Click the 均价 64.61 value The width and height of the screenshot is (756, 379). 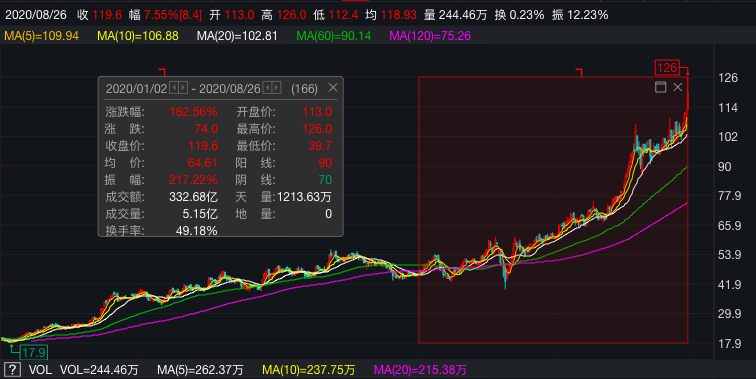[202, 163]
